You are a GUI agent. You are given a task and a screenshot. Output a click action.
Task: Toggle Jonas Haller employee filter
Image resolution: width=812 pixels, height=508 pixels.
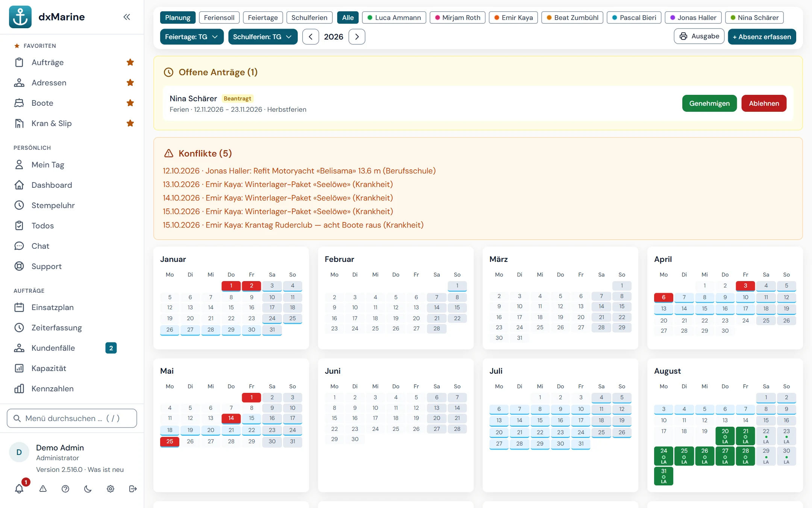[693, 18]
